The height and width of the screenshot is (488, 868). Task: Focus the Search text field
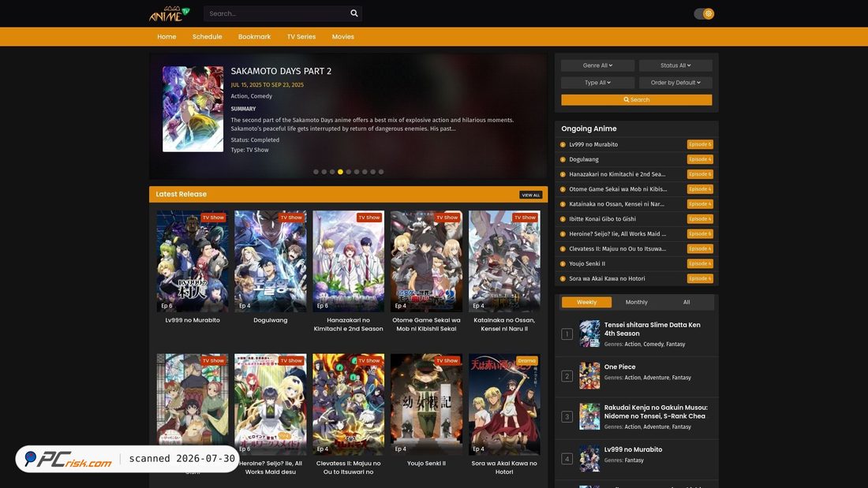point(277,13)
